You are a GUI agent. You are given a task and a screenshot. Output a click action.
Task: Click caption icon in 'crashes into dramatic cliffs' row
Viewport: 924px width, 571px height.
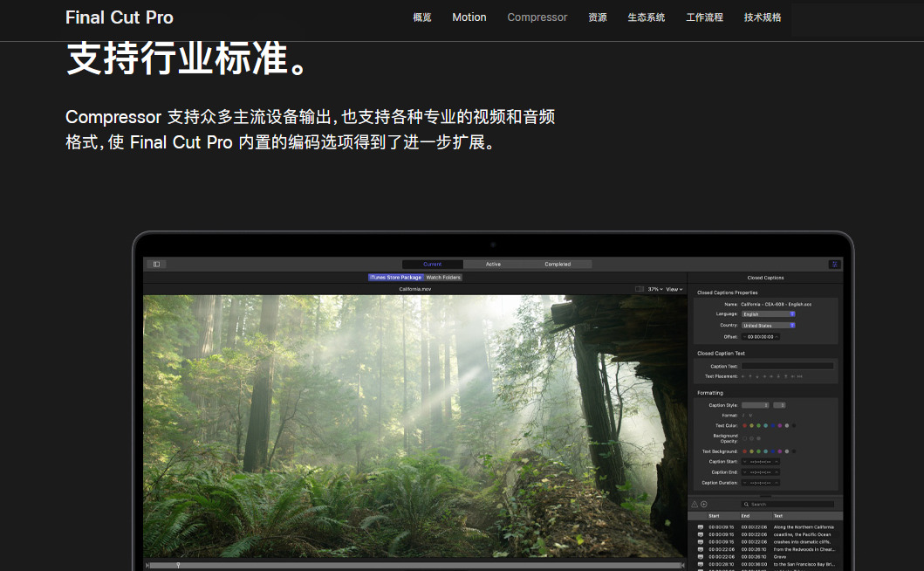tap(700, 541)
